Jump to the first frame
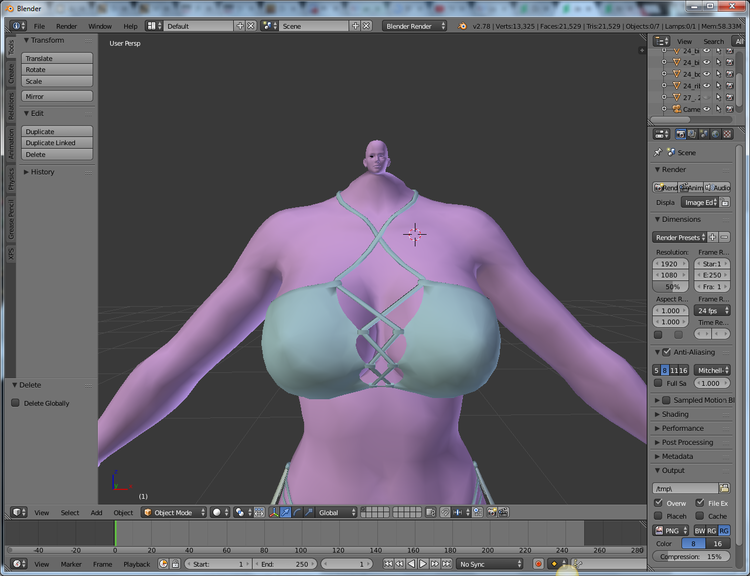This screenshot has height=576, width=750. pos(388,564)
